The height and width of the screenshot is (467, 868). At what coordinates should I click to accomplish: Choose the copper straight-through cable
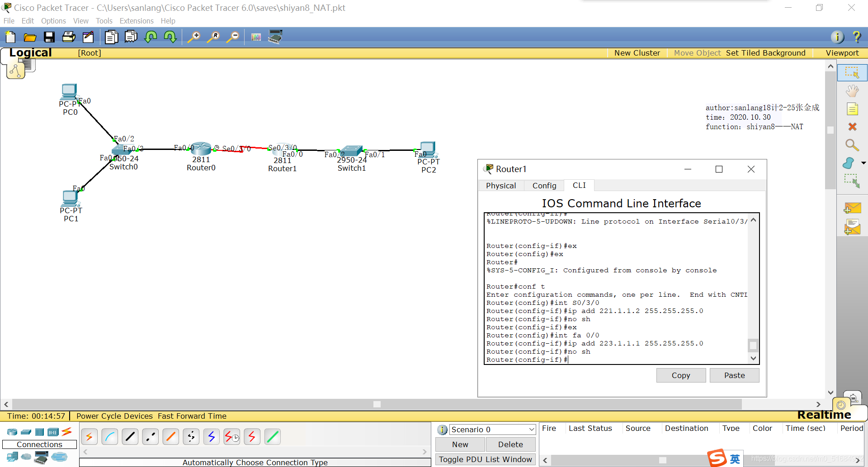130,437
